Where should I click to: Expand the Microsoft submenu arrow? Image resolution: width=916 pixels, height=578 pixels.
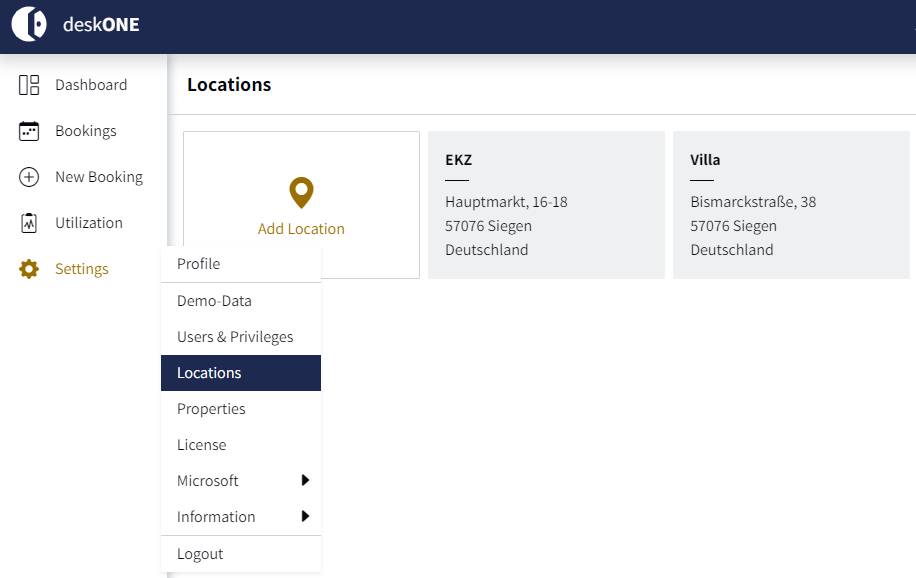[x=305, y=480]
